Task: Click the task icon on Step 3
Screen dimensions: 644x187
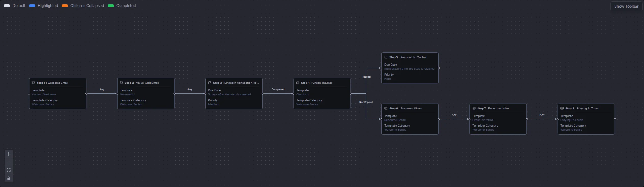Action: (210, 83)
